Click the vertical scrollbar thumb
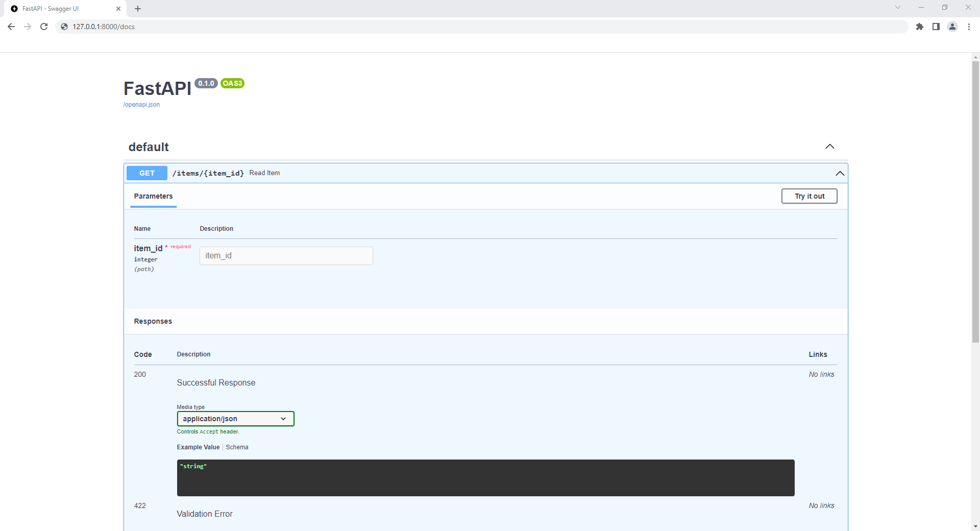980x531 pixels. tap(975, 202)
